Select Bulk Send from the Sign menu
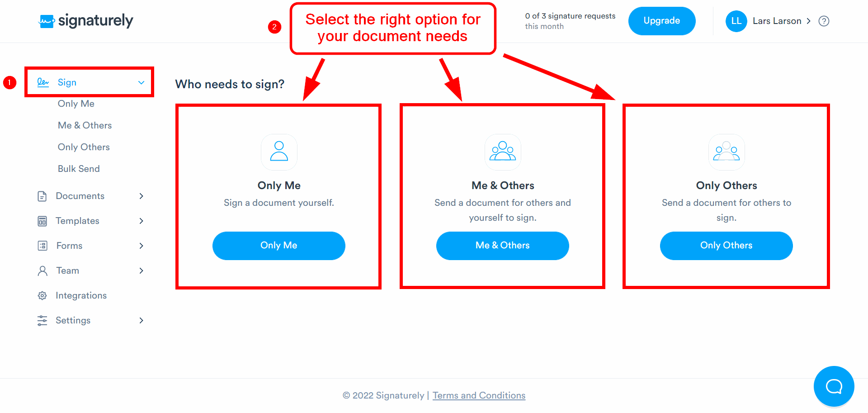Image resolution: width=868 pixels, height=413 pixels. coord(79,168)
